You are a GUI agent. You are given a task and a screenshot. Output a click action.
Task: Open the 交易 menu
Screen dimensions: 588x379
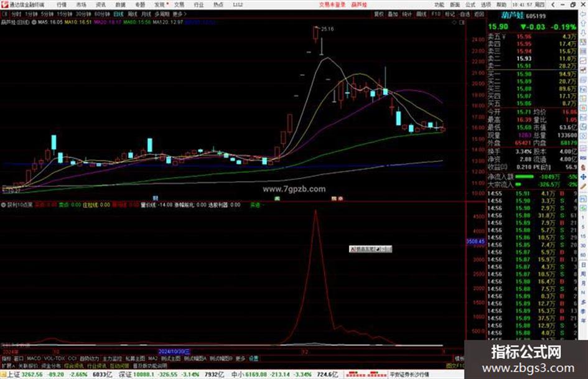click(179, 4)
